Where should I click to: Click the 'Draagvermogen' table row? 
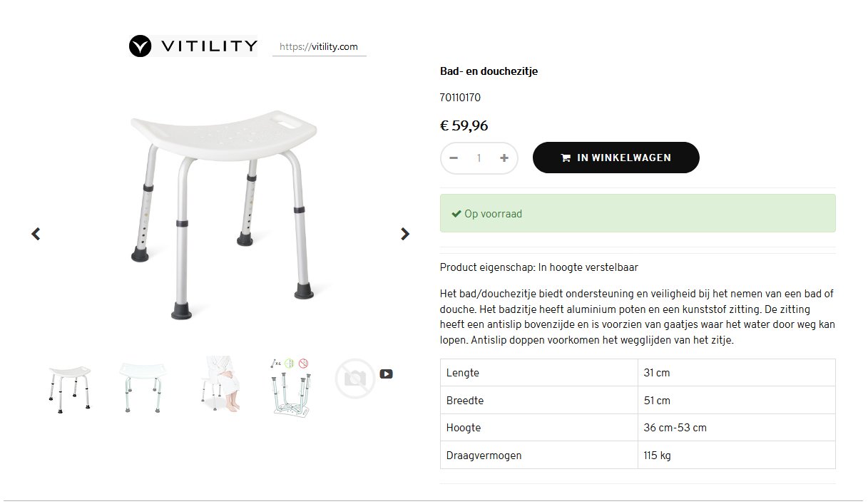[x=637, y=456]
